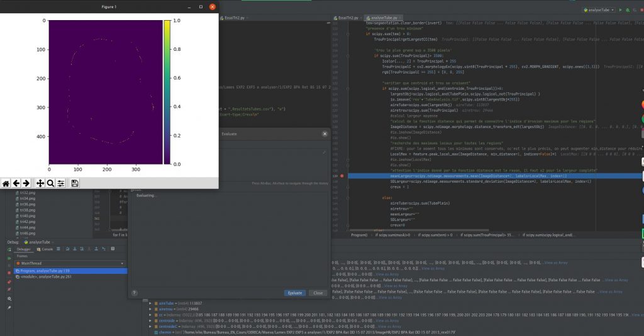Open the analyseTube run configuration dropdown
This screenshot has width=644, height=336.
(x=599, y=10)
